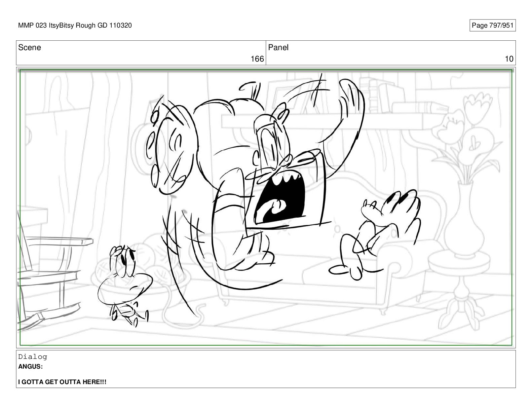Click the 'Dialog' section label

click(33, 357)
